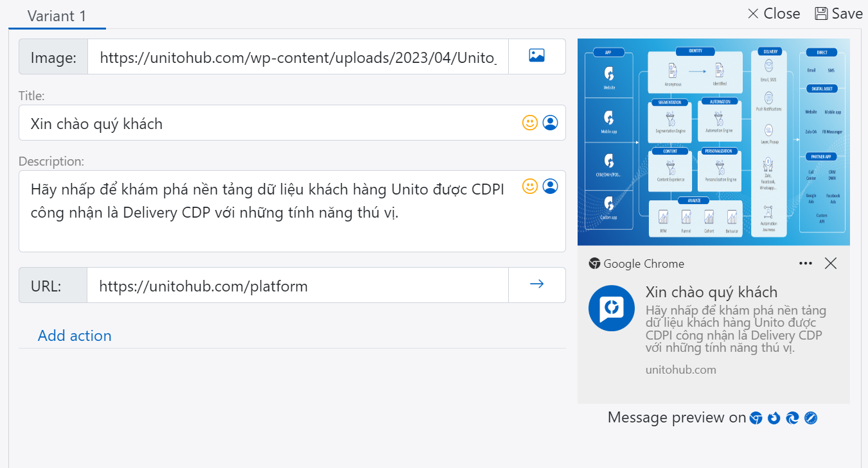Dismiss the Google Chrome notification preview
This screenshot has width=868, height=468.
pos(831,263)
